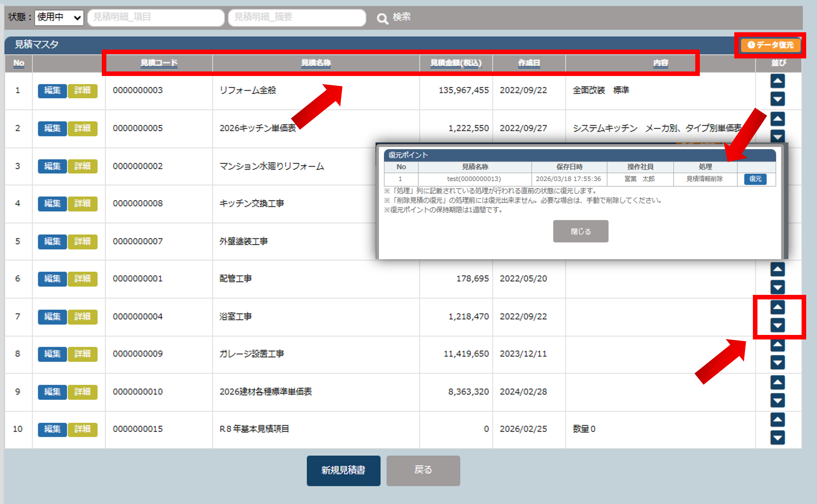The height and width of the screenshot is (504, 817).
Task: Move row 10 R8年基本見積項目 up
Action: pyautogui.click(x=777, y=420)
